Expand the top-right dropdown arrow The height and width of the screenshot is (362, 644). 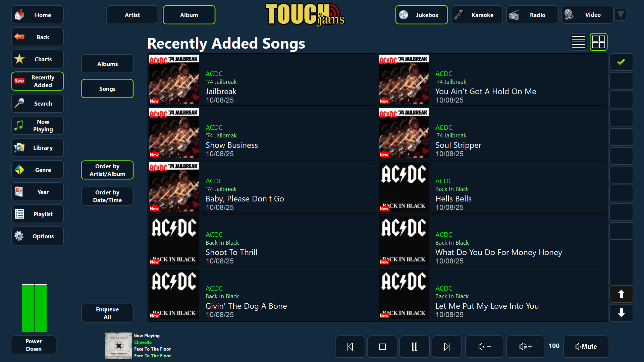point(621,14)
